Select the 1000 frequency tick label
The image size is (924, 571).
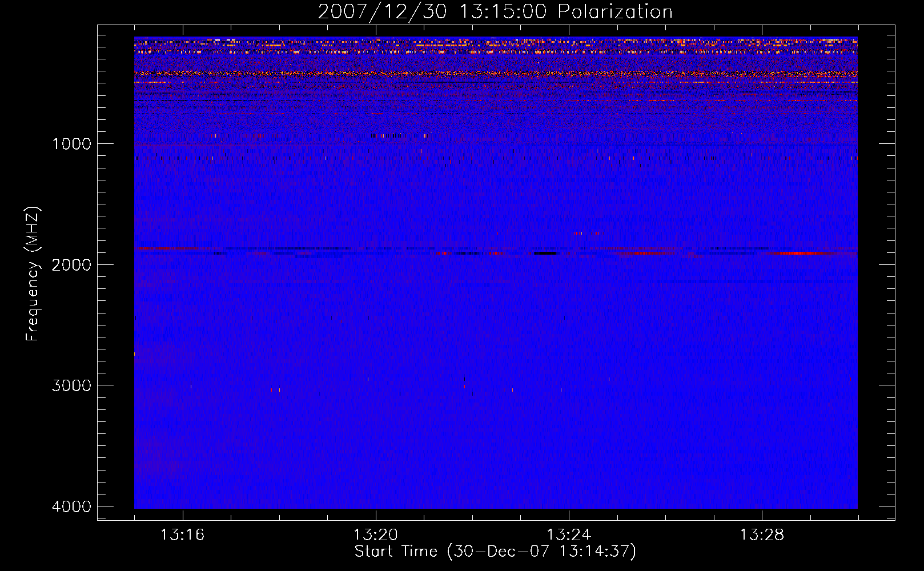tap(72, 144)
